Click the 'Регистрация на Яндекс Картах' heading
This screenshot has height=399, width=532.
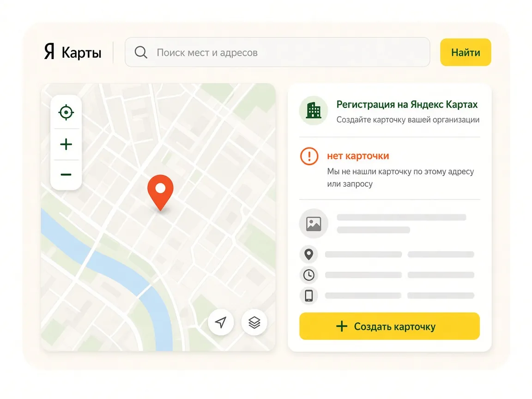(407, 104)
